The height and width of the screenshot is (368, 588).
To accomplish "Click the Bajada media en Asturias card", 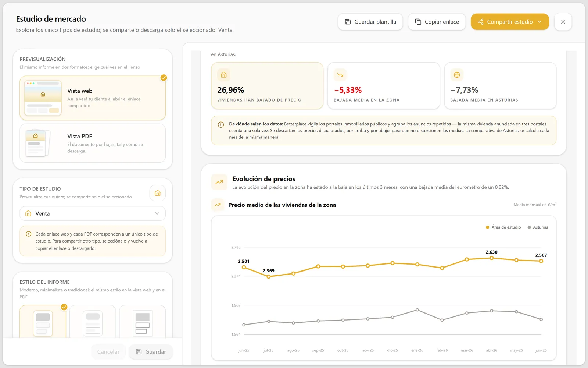I will click(500, 86).
